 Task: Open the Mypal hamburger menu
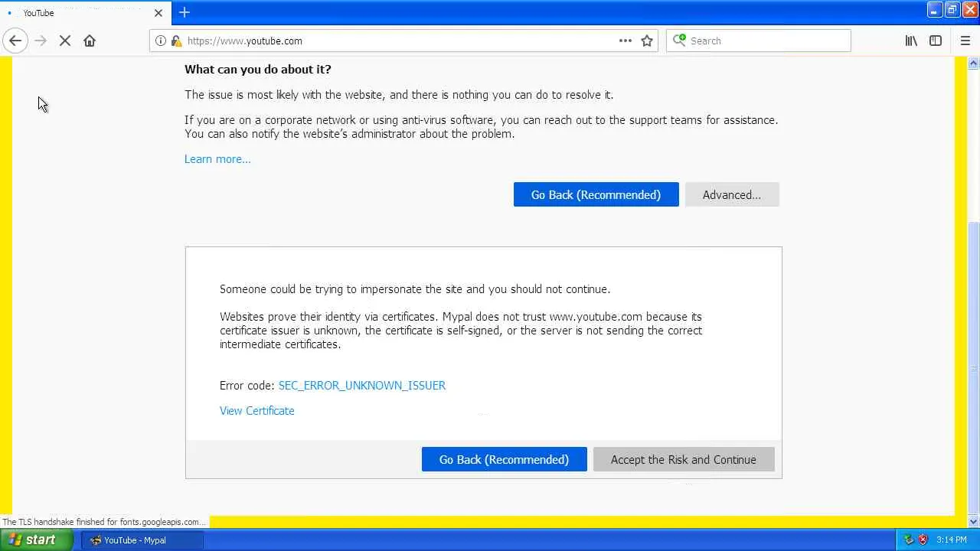pyautogui.click(x=965, y=41)
